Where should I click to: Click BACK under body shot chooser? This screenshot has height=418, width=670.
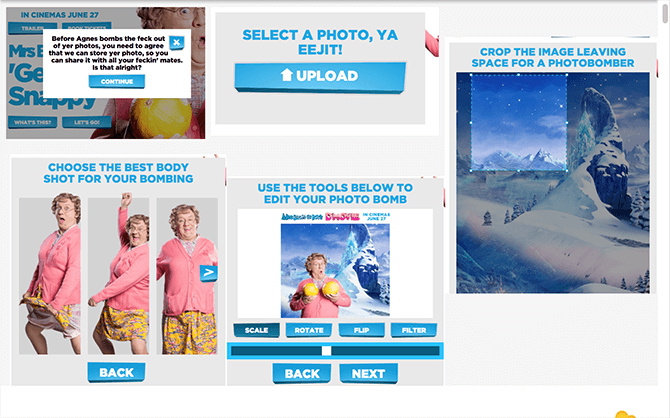pyautogui.click(x=116, y=372)
